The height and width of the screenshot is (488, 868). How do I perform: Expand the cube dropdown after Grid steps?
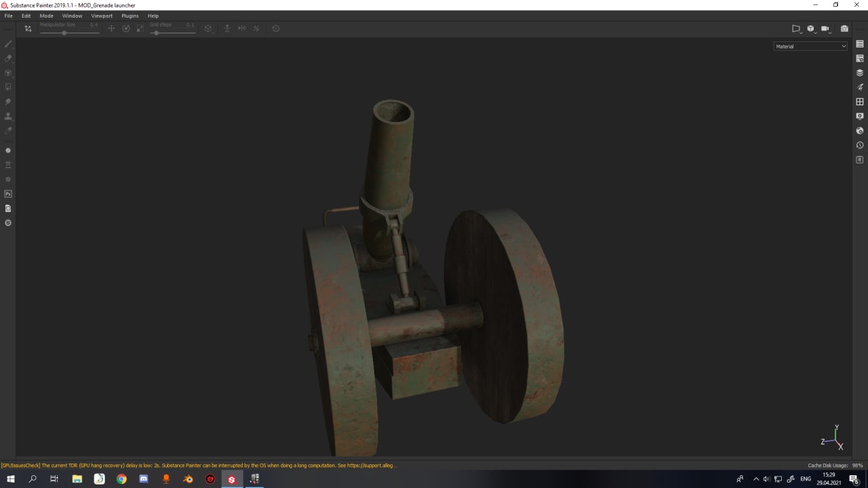(x=209, y=28)
